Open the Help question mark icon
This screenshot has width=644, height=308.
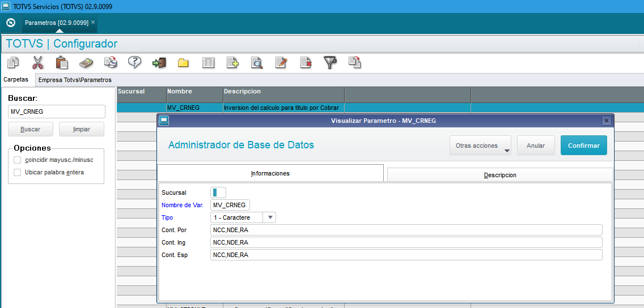(134, 62)
